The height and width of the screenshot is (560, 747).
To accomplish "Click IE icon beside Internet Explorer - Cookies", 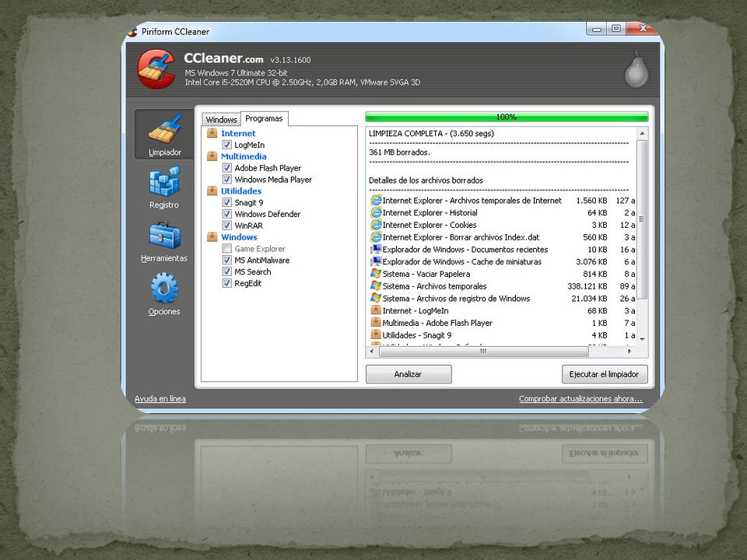I will click(x=376, y=225).
